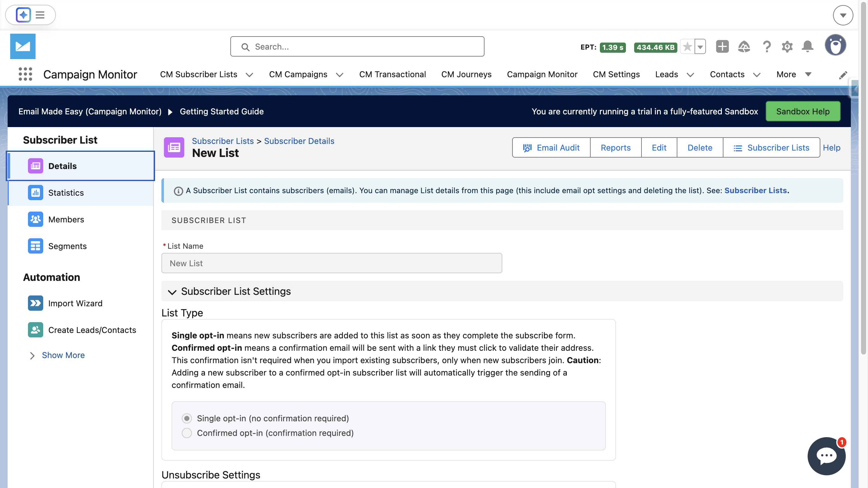Open Create Leads/Contacts in the sidebar
The height and width of the screenshot is (488, 868).
[x=80, y=329]
